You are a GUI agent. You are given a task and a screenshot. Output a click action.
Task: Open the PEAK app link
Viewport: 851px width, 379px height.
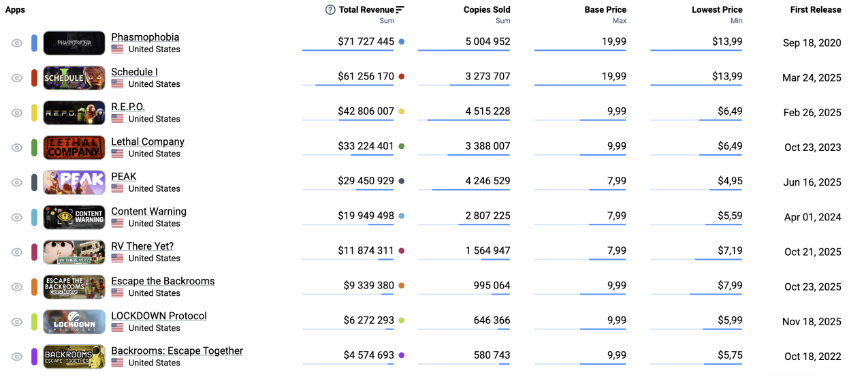(x=124, y=176)
